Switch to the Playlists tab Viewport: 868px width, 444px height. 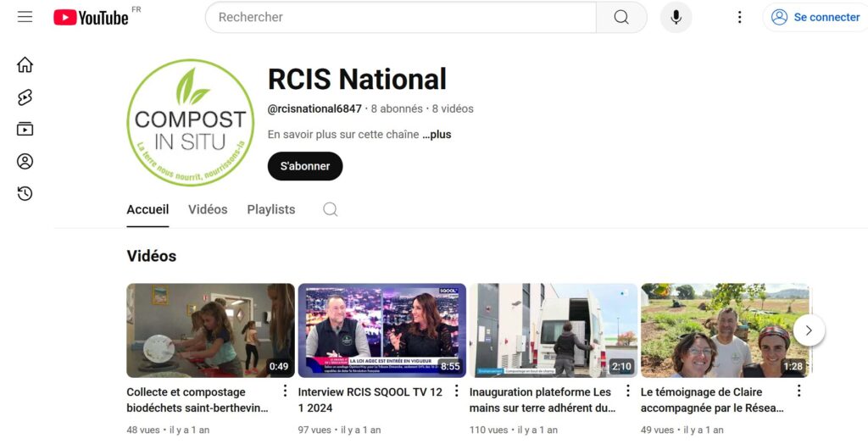point(270,210)
